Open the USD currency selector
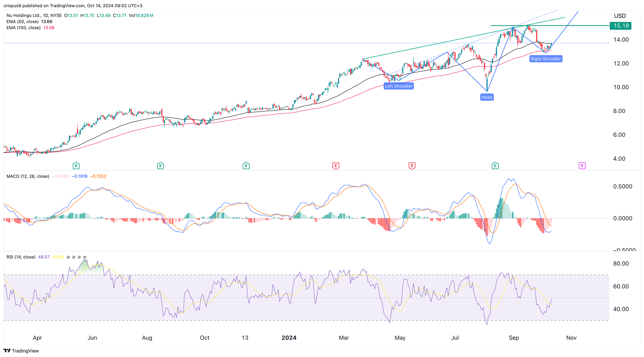Screen dimensions: 644x357 click(x=624, y=15)
